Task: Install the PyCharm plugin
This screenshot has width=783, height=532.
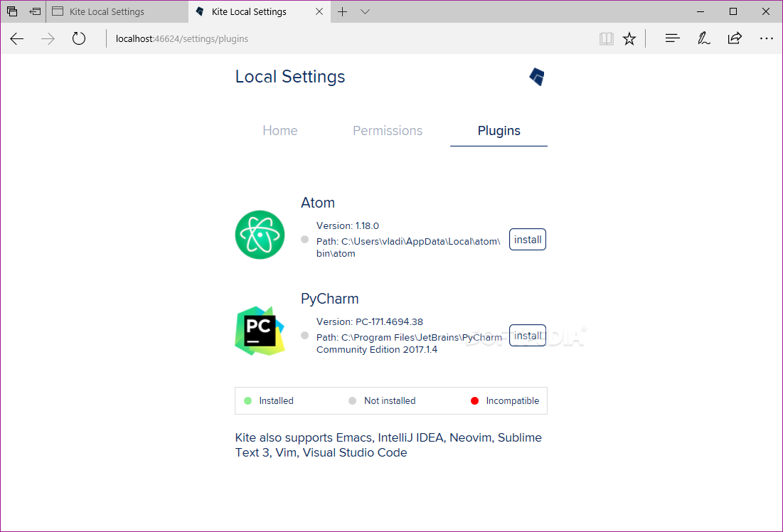Action: pos(527,335)
